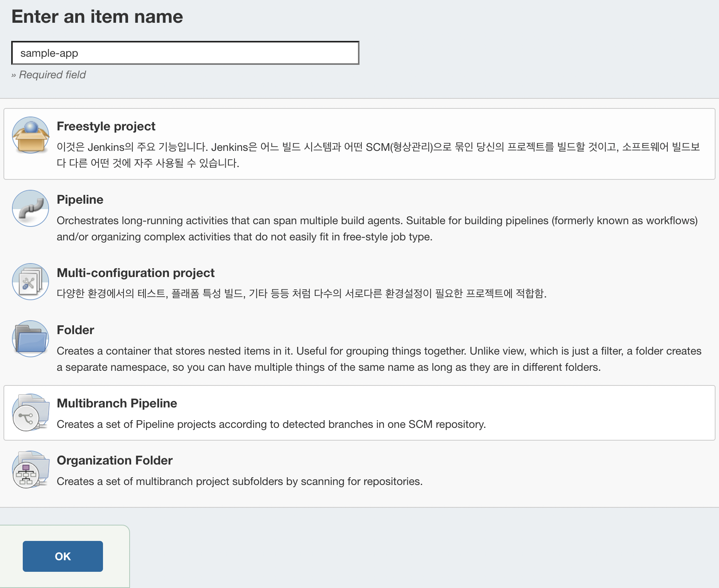Image resolution: width=719 pixels, height=588 pixels.
Task: Click the Multibranch Pipeline description text
Action: pyautogui.click(x=271, y=424)
